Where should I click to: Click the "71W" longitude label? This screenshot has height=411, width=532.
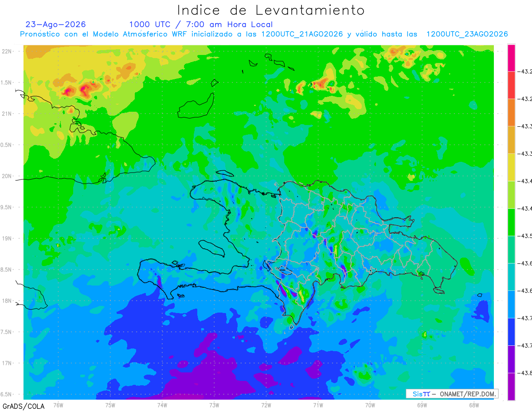click(318, 405)
